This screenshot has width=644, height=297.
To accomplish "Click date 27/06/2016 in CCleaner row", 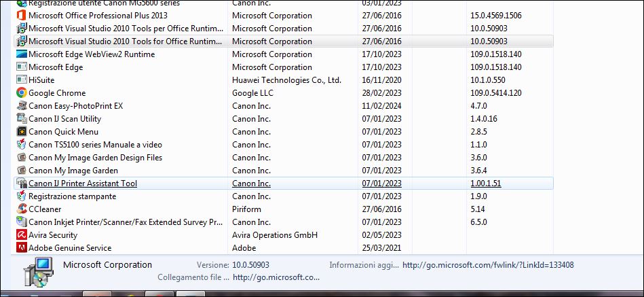I will (x=382, y=209).
